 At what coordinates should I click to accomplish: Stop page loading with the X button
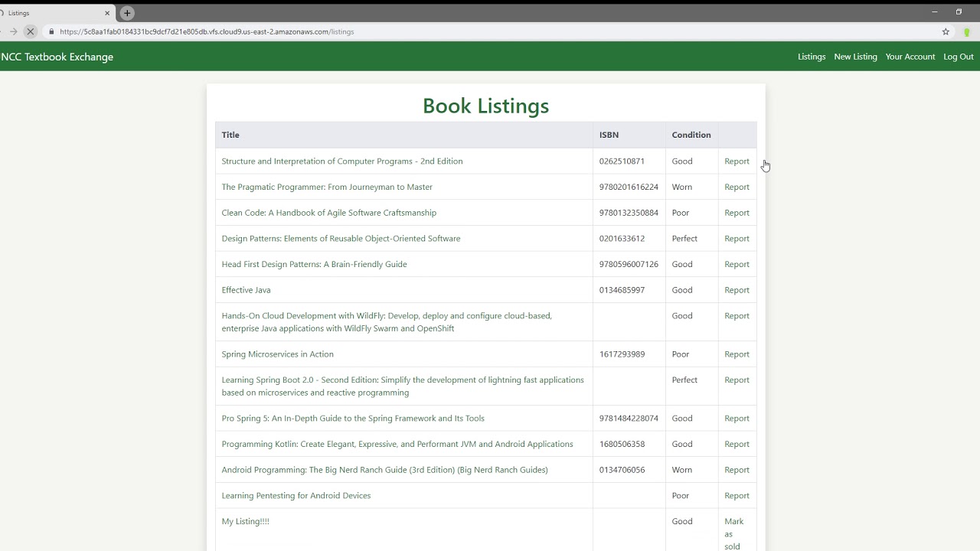30,31
